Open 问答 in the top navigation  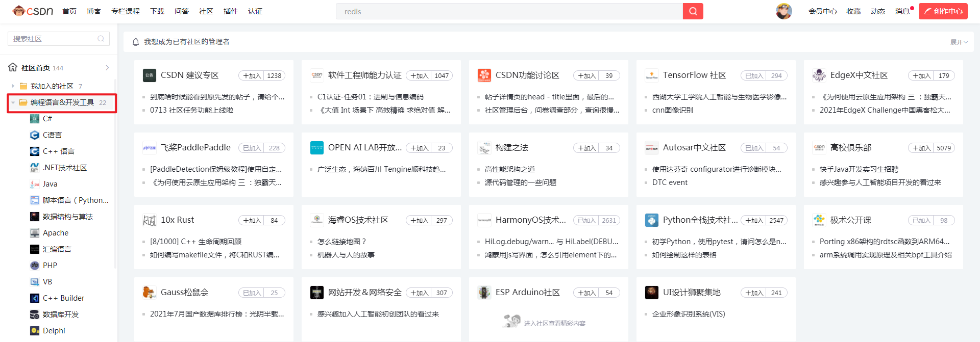tap(182, 11)
